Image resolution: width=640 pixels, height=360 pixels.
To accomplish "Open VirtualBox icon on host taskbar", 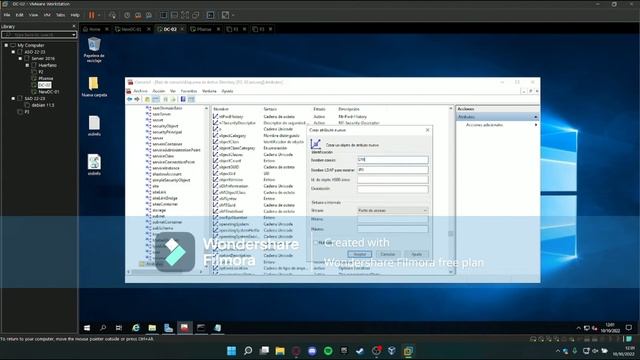I will coord(392,351).
